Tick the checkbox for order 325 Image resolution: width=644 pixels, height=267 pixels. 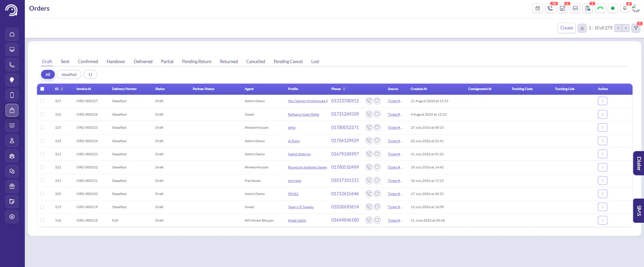pyautogui.click(x=42, y=127)
